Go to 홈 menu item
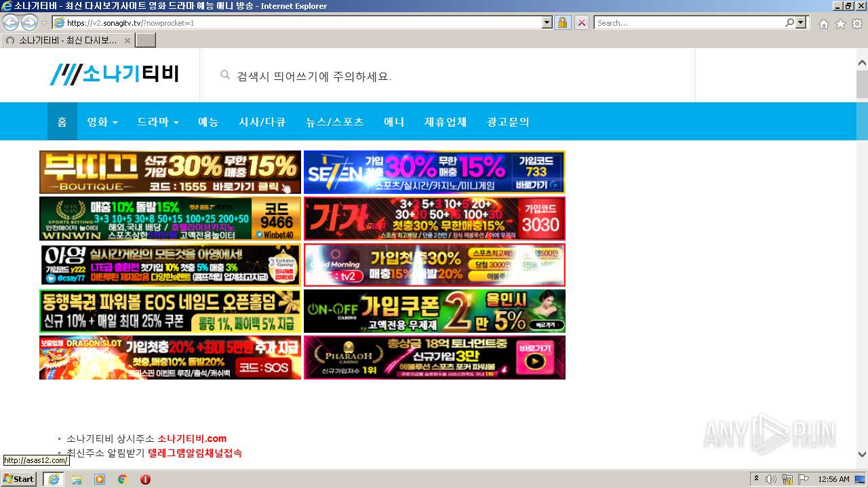This screenshot has width=868, height=488. [62, 121]
